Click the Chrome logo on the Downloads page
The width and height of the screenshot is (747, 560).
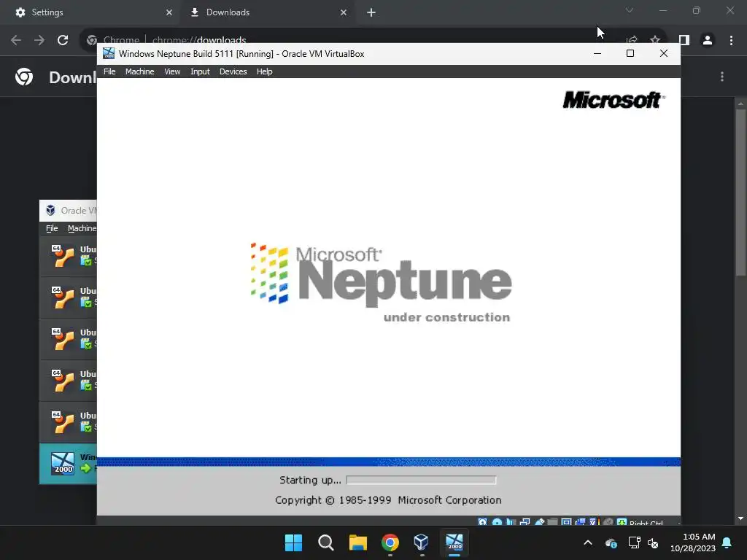pyautogui.click(x=24, y=77)
